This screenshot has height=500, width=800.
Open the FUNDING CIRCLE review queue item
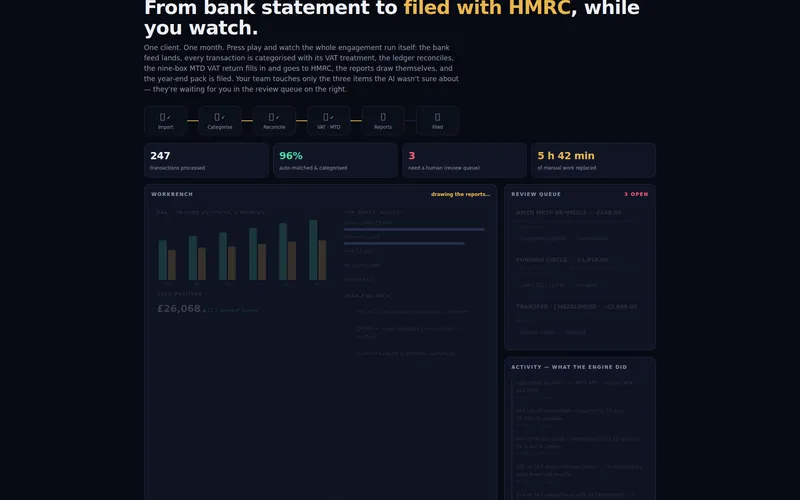(580, 272)
